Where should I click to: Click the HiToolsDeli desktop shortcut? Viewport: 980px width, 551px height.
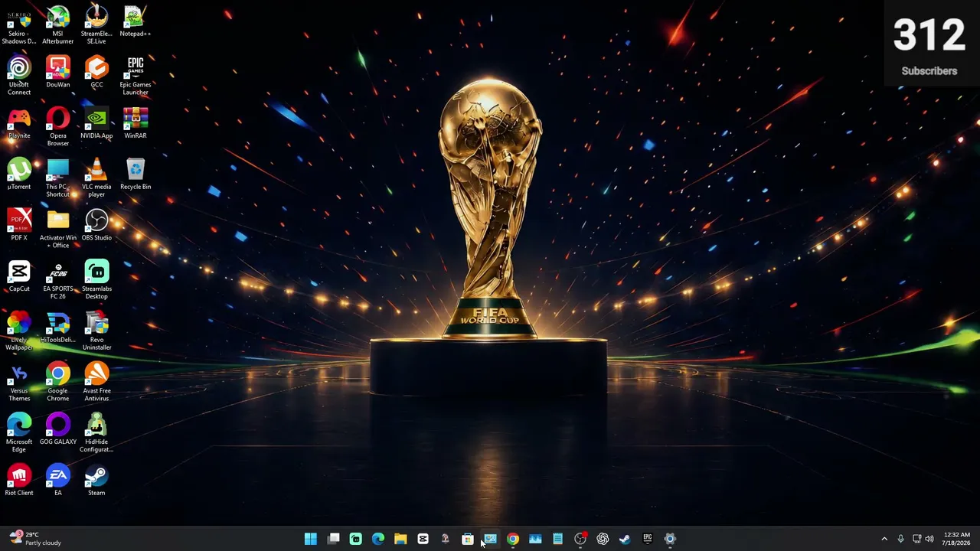click(58, 328)
